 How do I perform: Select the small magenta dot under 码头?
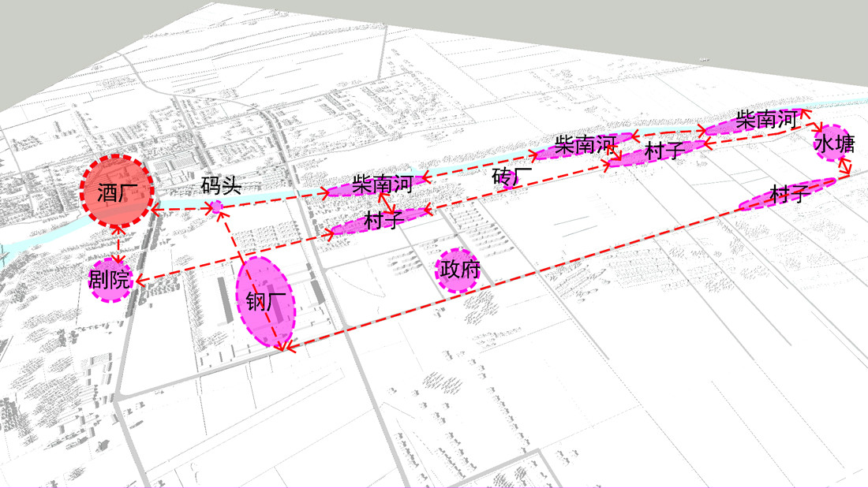[x=215, y=208]
